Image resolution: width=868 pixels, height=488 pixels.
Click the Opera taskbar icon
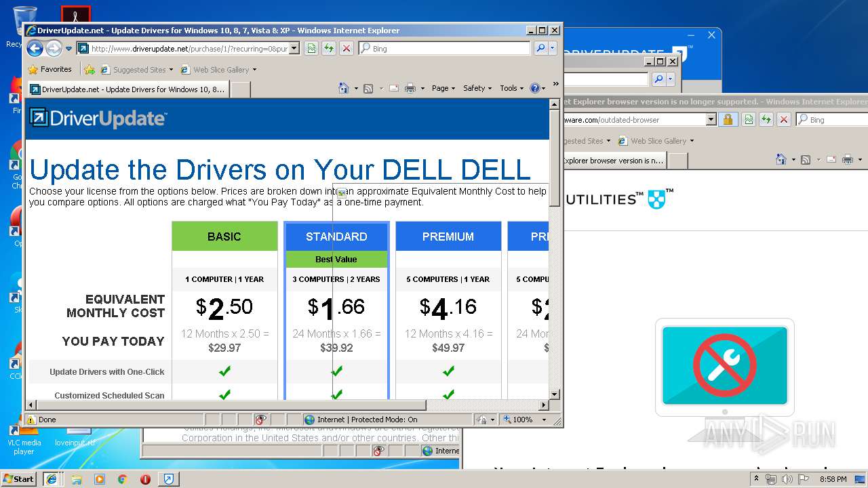[145, 479]
